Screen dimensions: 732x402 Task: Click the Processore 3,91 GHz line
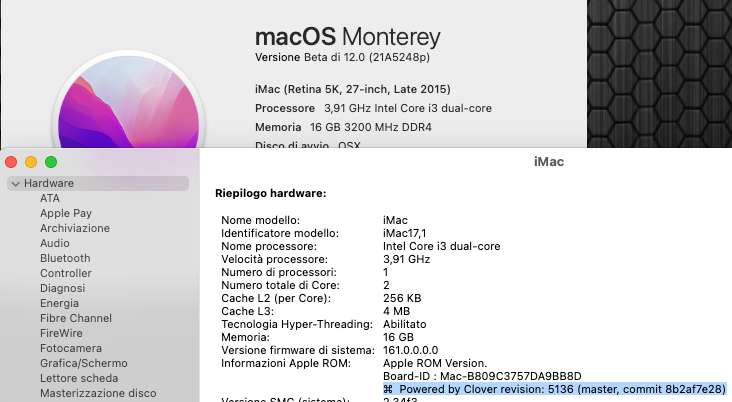[373, 108]
